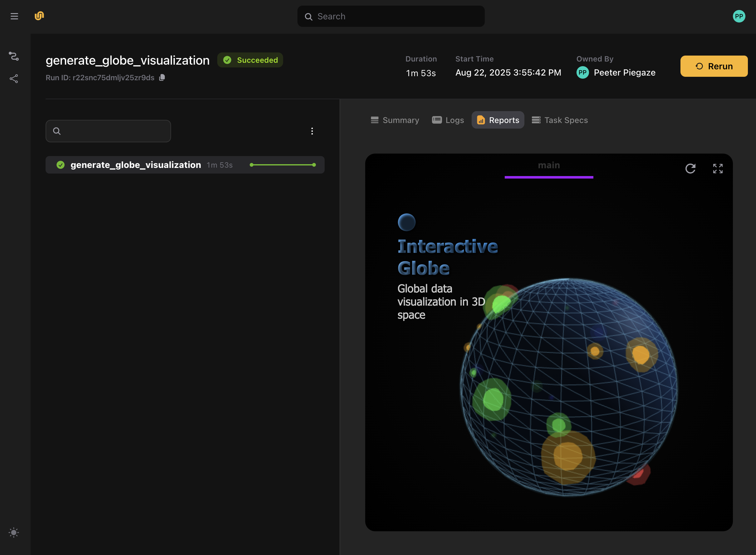
Task: Click the Union logo in the top bar
Action: 39,16
